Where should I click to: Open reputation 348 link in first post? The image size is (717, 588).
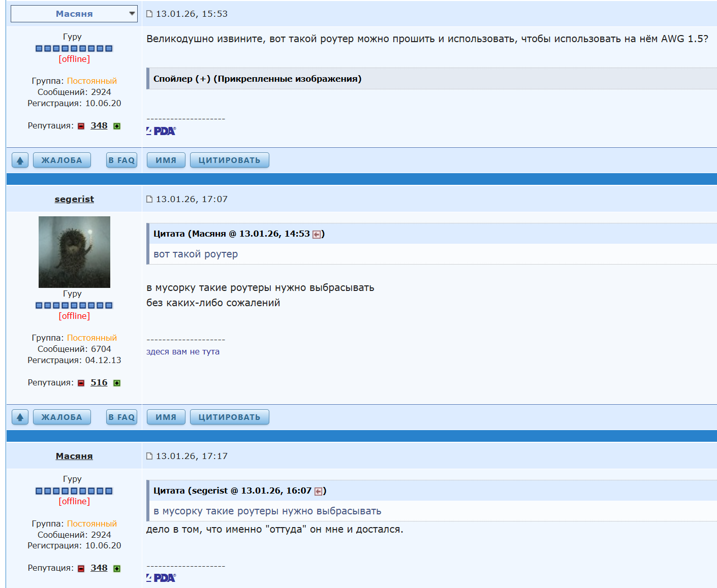click(x=99, y=125)
